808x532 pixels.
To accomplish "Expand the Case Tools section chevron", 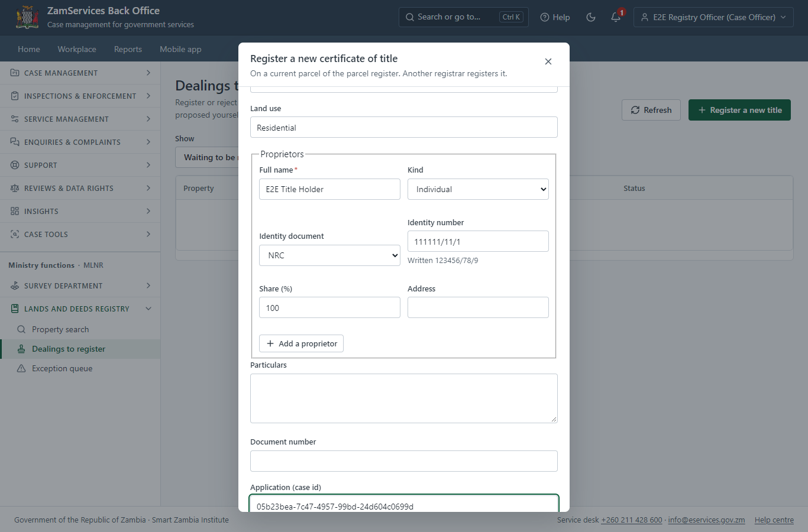I will coord(148,234).
